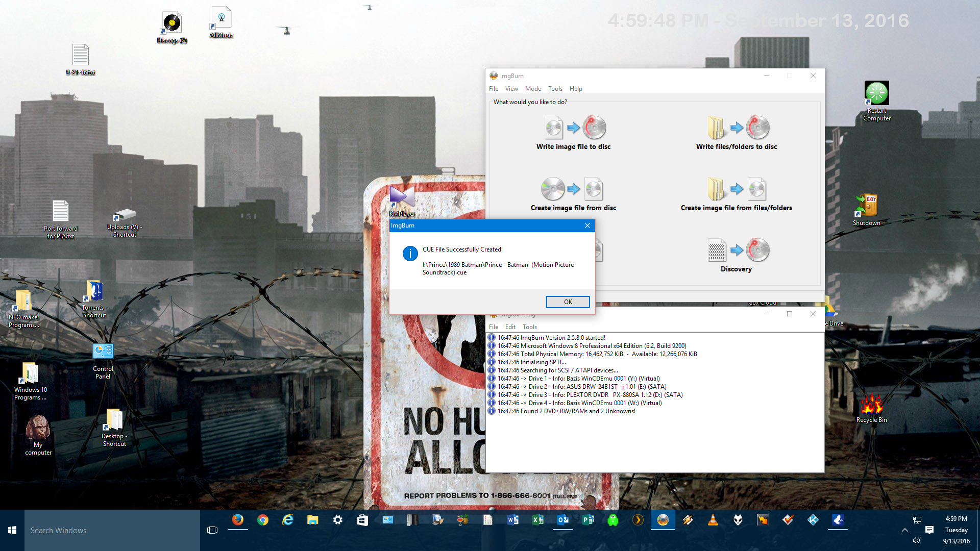Screen dimensions: 980x551
Task: Select NFO maker Programs folder
Action: [x=23, y=308]
